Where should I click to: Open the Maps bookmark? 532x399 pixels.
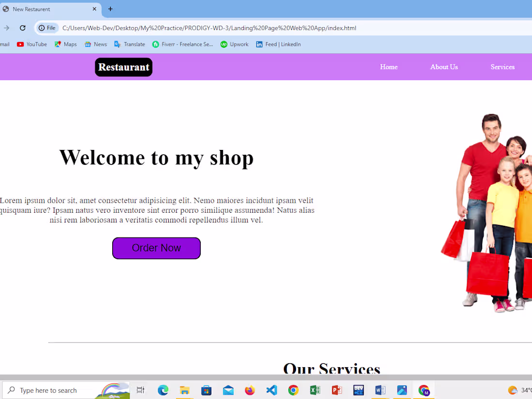tap(65, 44)
